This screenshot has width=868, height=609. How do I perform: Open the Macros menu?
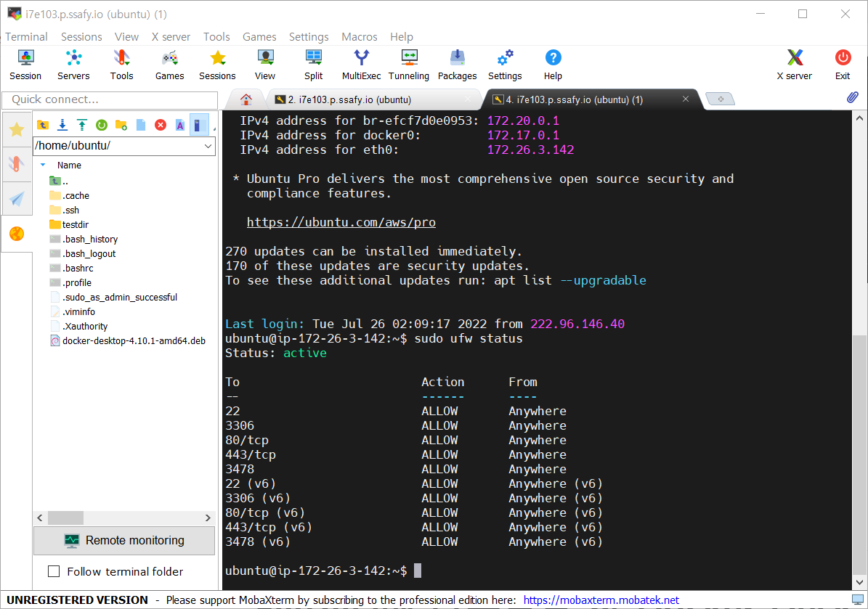[359, 36]
